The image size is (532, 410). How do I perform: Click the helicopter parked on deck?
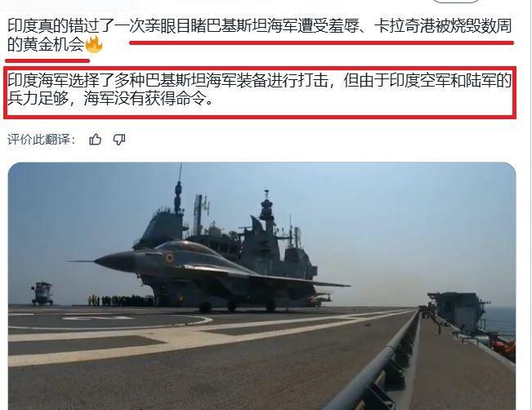click(42, 293)
